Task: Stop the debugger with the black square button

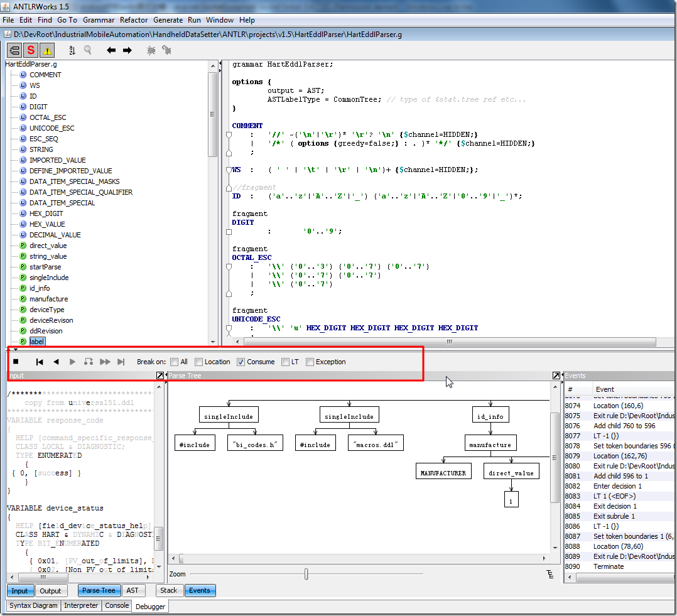Action: pyautogui.click(x=16, y=362)
